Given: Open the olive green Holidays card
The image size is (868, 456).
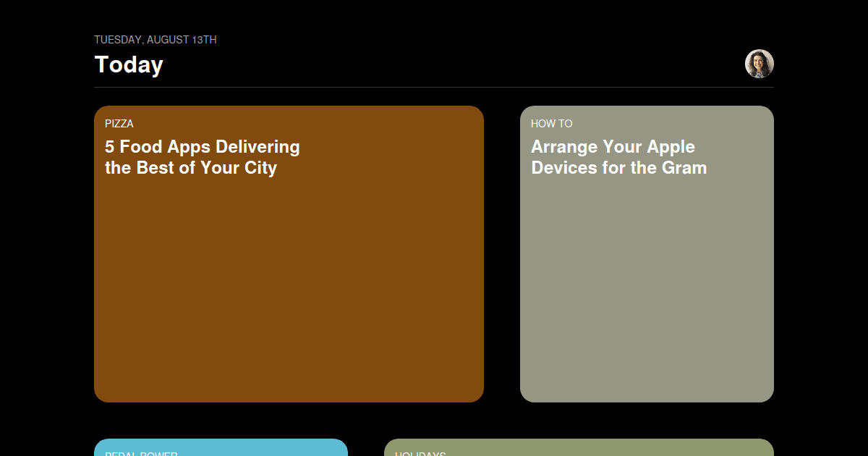Looking at the screenshot, I should (x=579, y=447).
